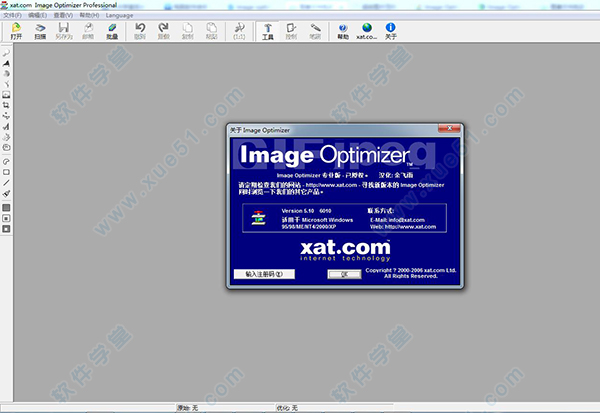Screen dimensions: 600x413
Task: Click the mail icon beside 另存为
Action: [88, 31]
